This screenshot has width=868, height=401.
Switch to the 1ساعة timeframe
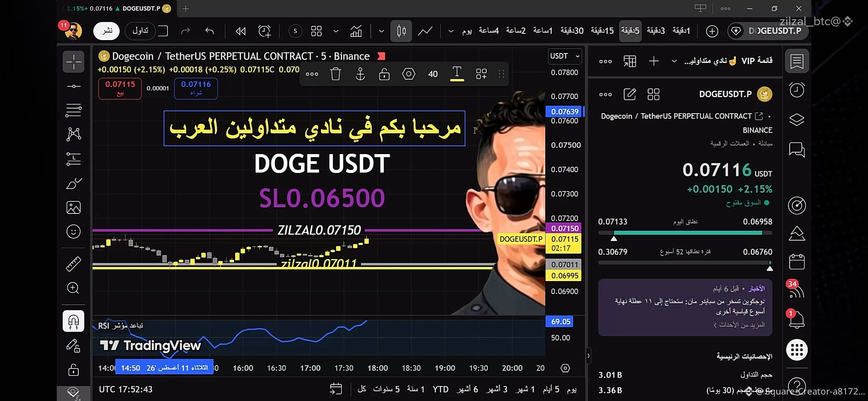click(543, 31)
